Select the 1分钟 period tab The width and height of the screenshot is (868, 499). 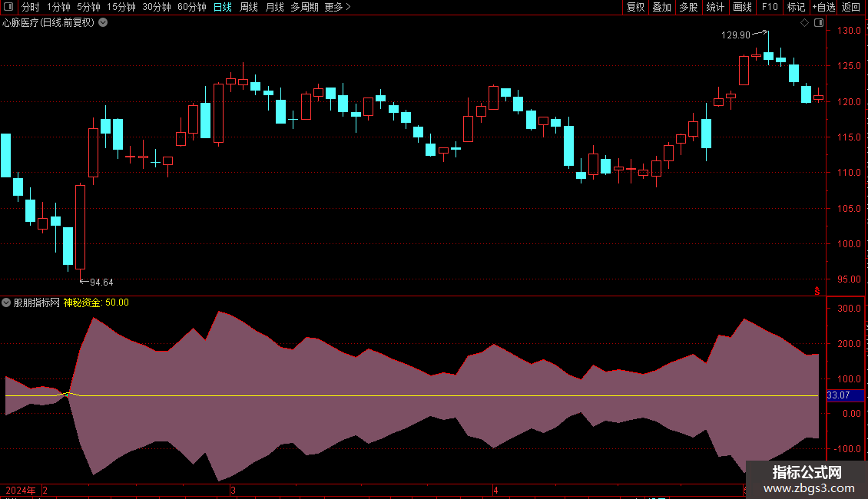(58, 7)
